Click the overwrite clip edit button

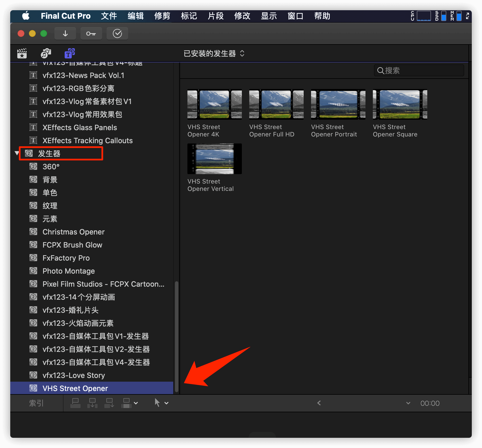coord(126,403)
